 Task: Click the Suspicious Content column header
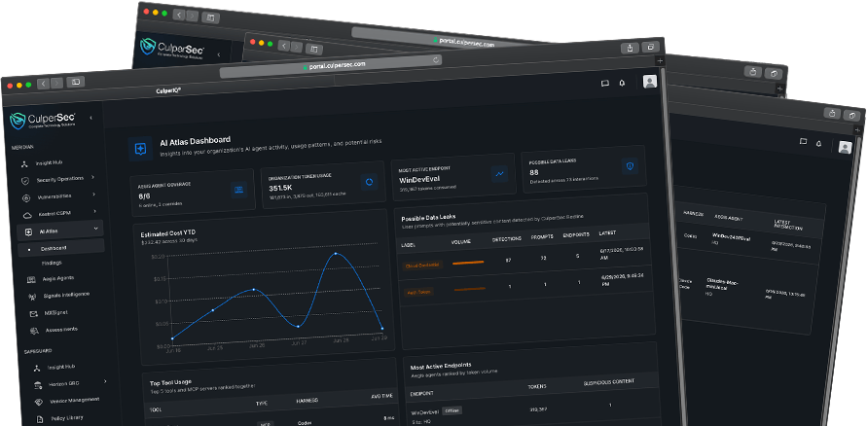point(609,381)
